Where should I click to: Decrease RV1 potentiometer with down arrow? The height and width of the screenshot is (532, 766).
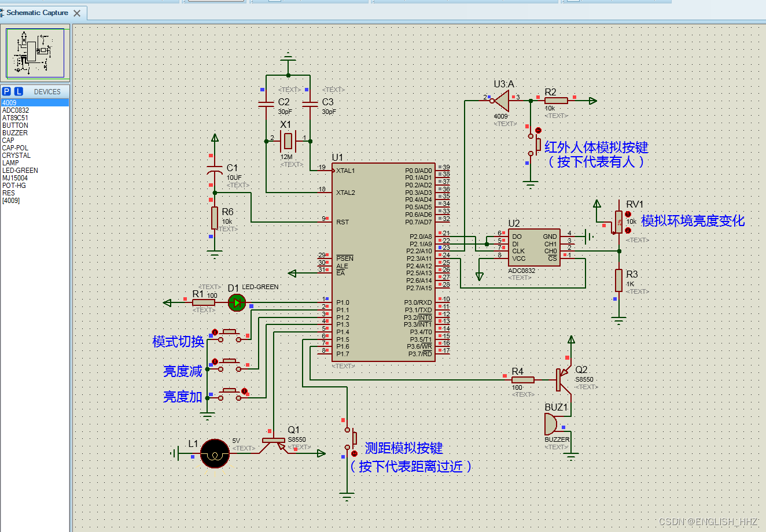628,230
